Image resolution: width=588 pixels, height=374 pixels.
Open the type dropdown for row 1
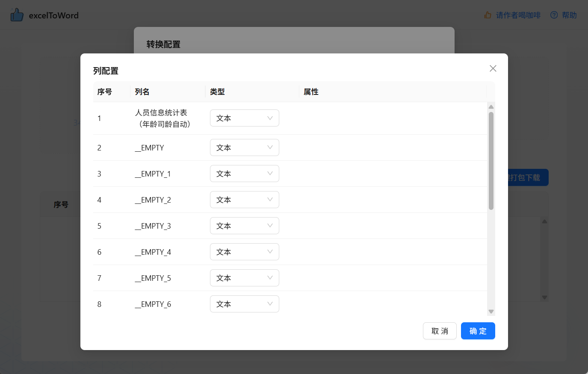[x=244, y=118]
